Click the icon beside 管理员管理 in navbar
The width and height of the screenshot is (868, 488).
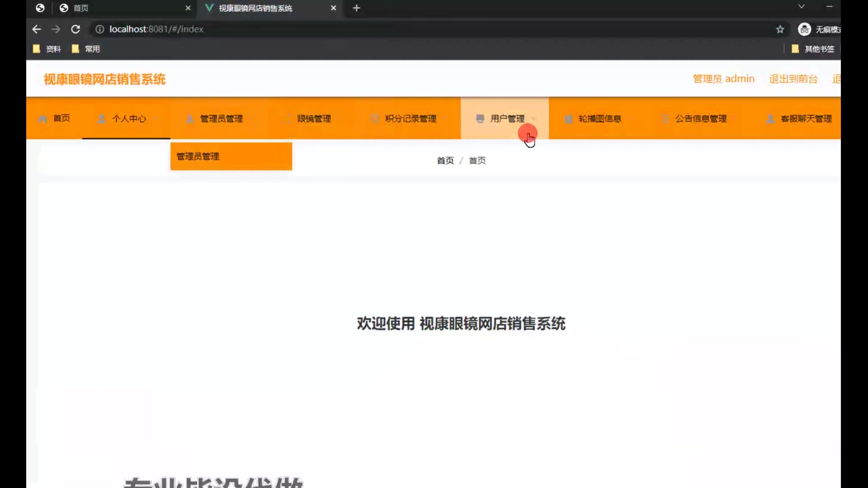click(x=190, y=119)
